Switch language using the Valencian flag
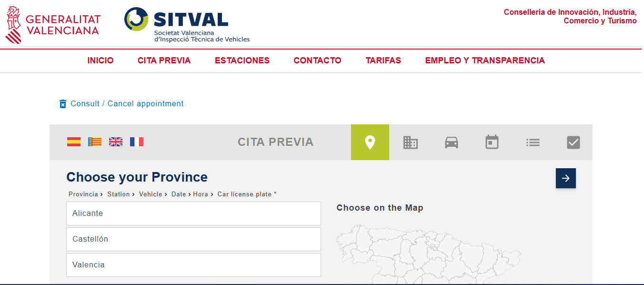 [x=95, y=142]
